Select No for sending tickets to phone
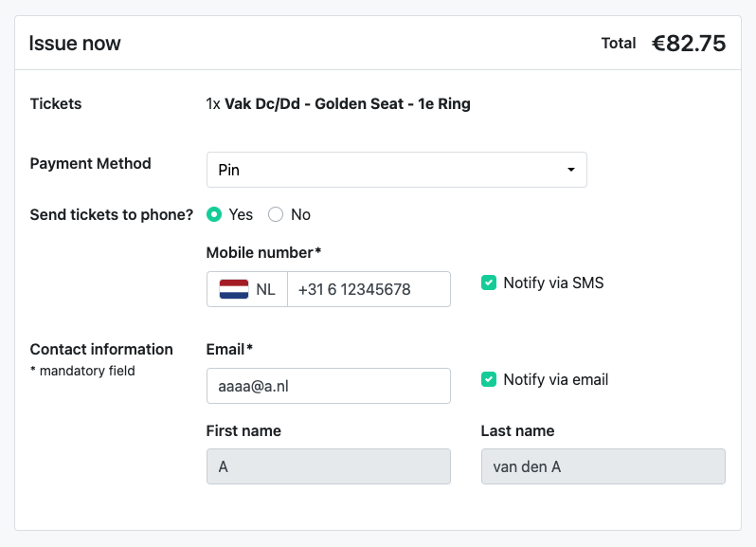The width and height of the screenshot is (756, 547). (276, 214)
